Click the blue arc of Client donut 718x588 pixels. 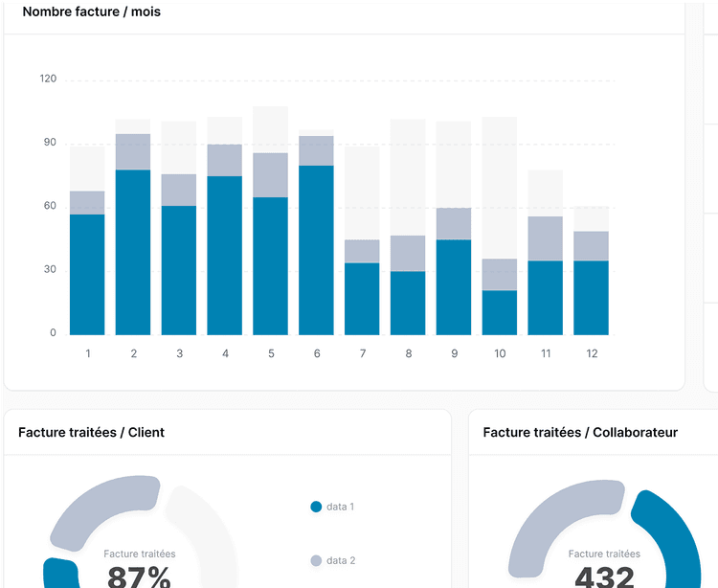pyautogui.click(x=59, y=574)
